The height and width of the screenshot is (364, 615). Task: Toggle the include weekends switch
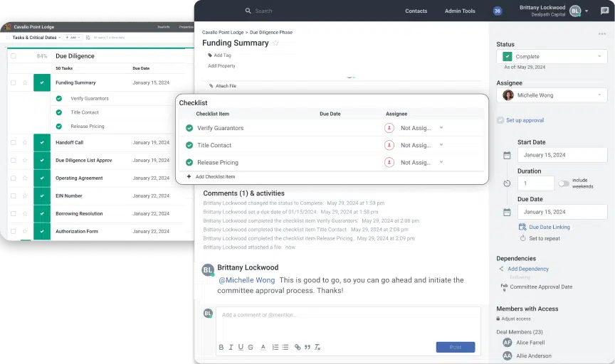tap(564, 183)
